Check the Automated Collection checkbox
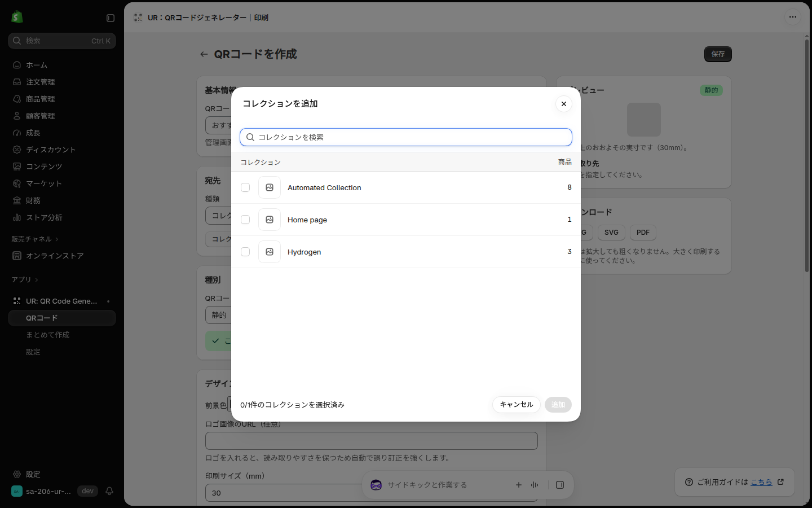The image size is (812, 508). click(x=245, y=187)
